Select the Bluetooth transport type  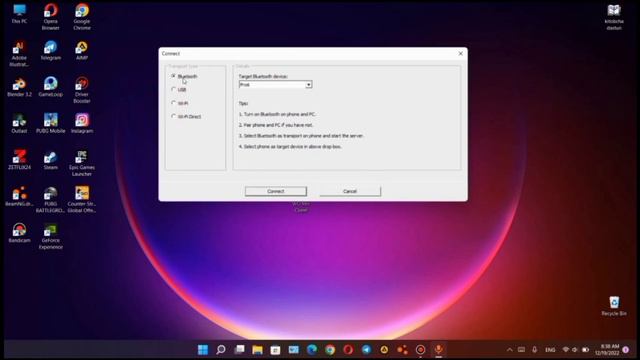[184, 76]
